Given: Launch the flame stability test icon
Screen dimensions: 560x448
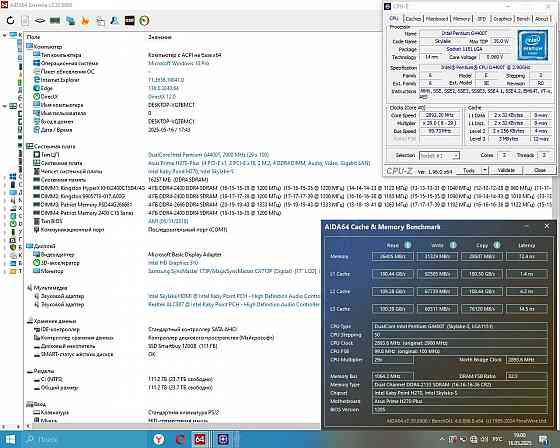Looking at the screenshot, I should (x=85, y=20).
